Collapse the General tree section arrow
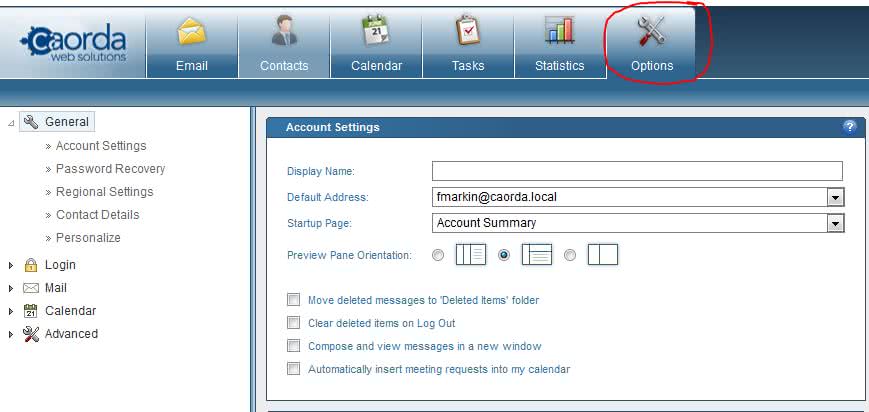This screenshot has width=869, height=412. (12, 123)
